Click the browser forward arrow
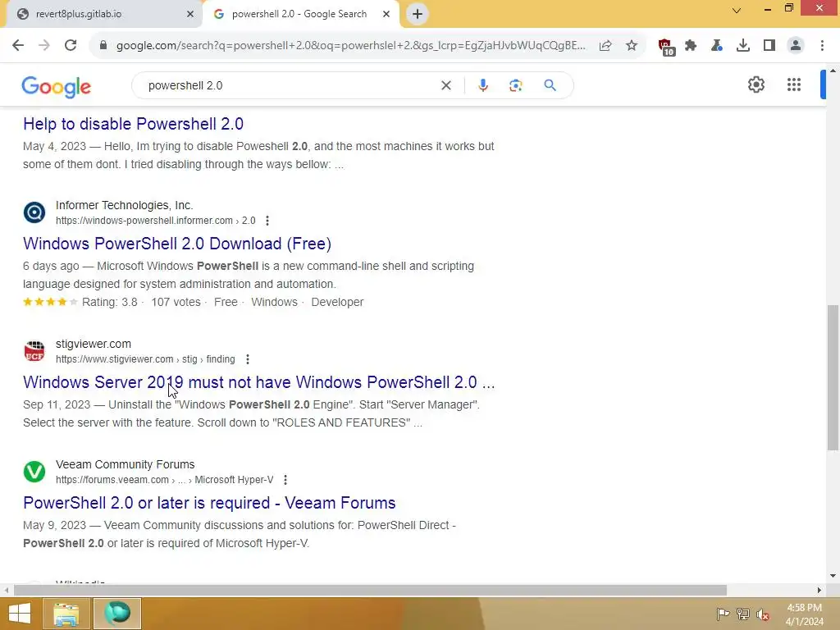The width and height of the screenshot is (840, 630). (x=44, y=46)
